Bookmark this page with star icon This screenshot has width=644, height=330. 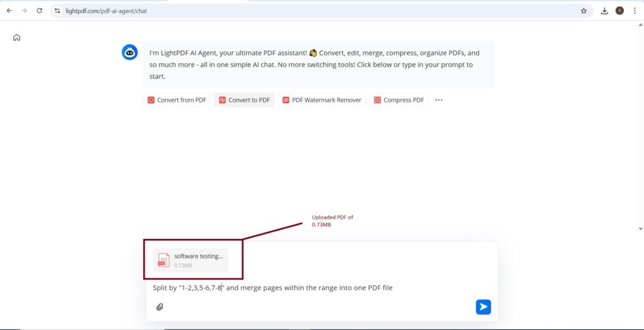click(x=584, y=11)
